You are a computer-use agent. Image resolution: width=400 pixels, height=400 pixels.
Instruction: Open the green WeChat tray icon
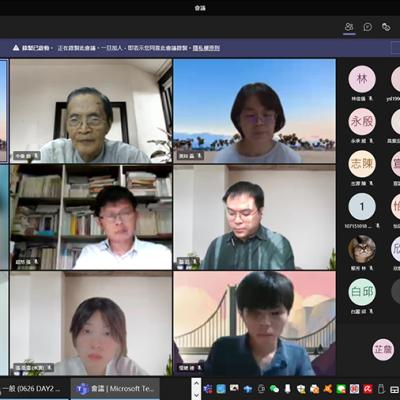click(274, 389)
